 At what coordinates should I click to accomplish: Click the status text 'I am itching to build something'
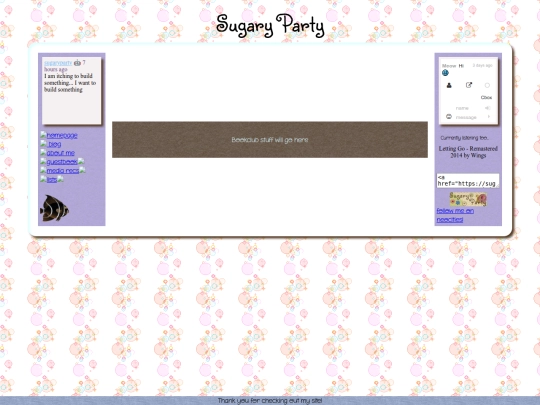[x=70, y=83]
